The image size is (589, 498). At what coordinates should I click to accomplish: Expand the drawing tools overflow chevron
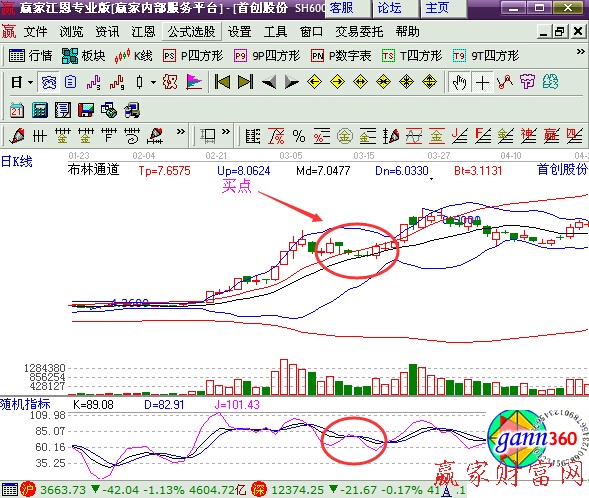pos(181,132)
